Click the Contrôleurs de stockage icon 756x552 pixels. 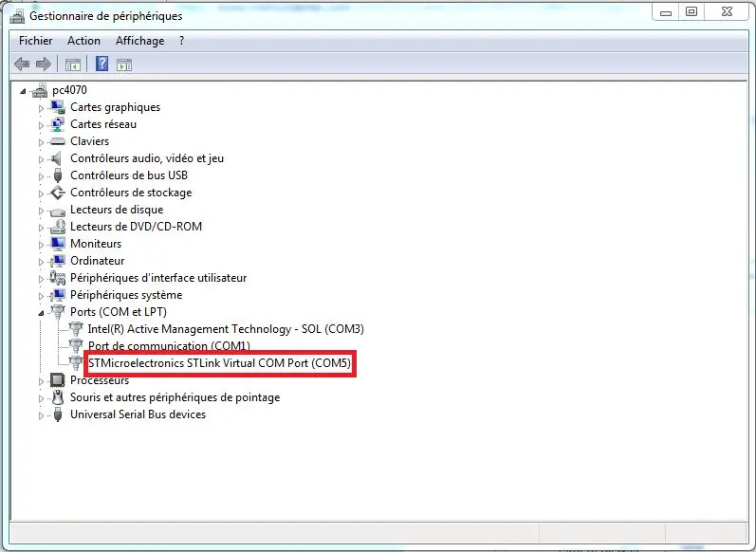[x=57, y=193]
